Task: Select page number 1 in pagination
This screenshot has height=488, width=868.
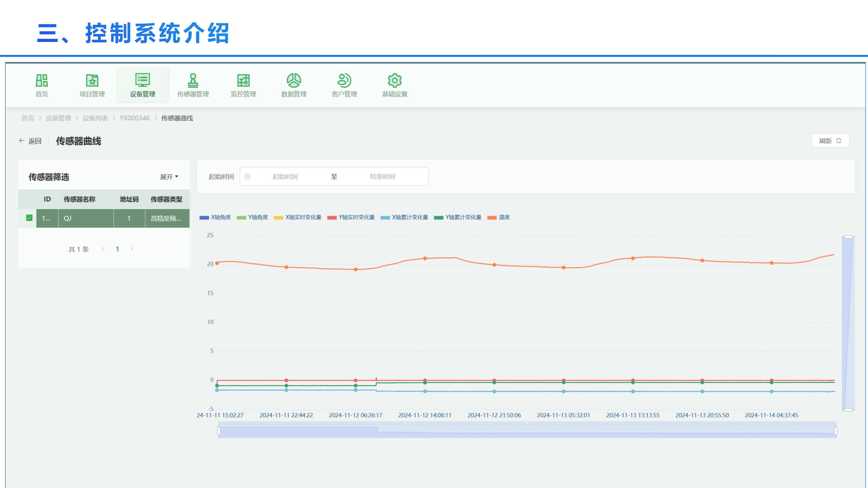Action: click(117, 249)
